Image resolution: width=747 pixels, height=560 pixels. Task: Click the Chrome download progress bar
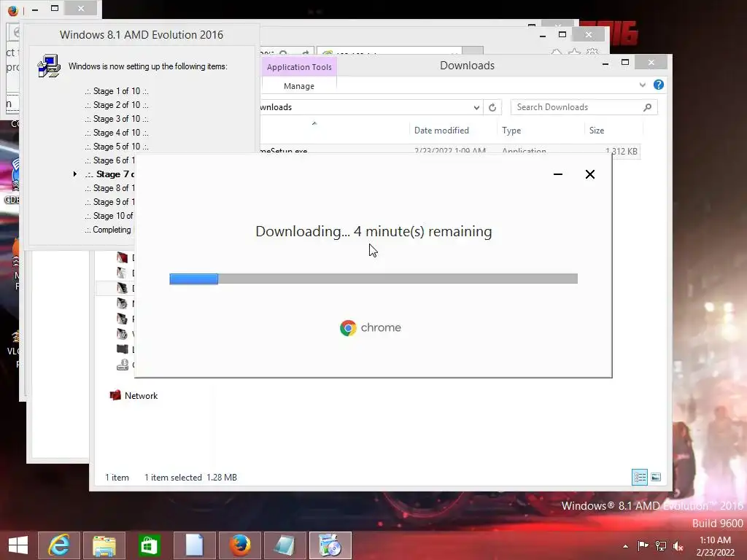coord(373,279)
